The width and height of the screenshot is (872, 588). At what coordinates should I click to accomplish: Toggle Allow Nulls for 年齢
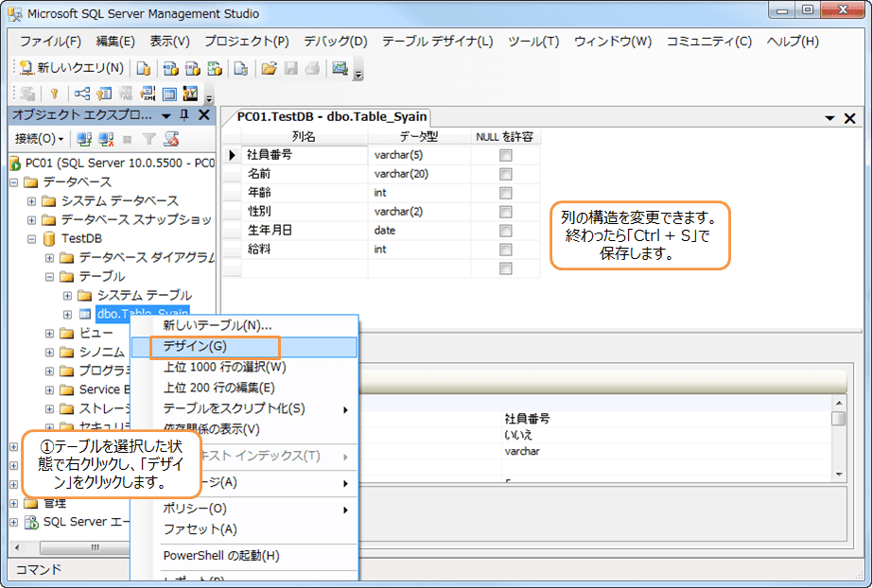click(506, 193)
